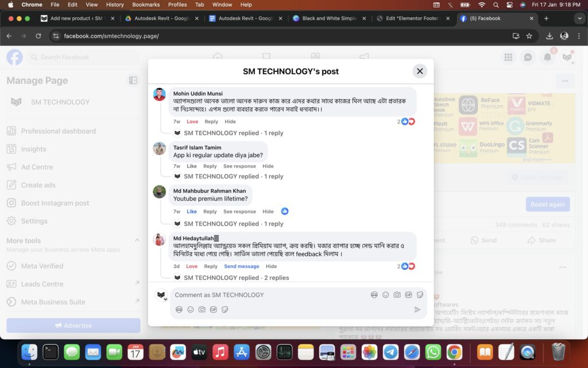Screen dimensions: 588x368
Task: Unlike Md Mahbubur Rahman Khan's comment
Action: coord(192,212)
